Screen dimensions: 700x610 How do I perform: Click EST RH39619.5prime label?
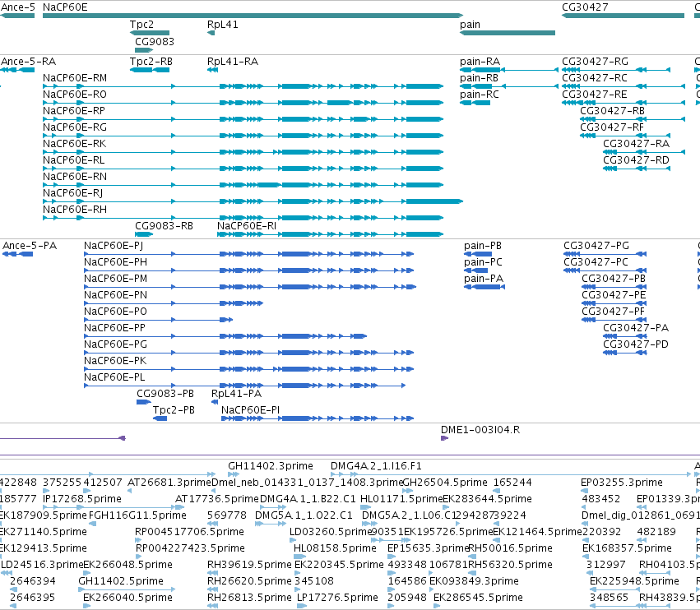249,565
